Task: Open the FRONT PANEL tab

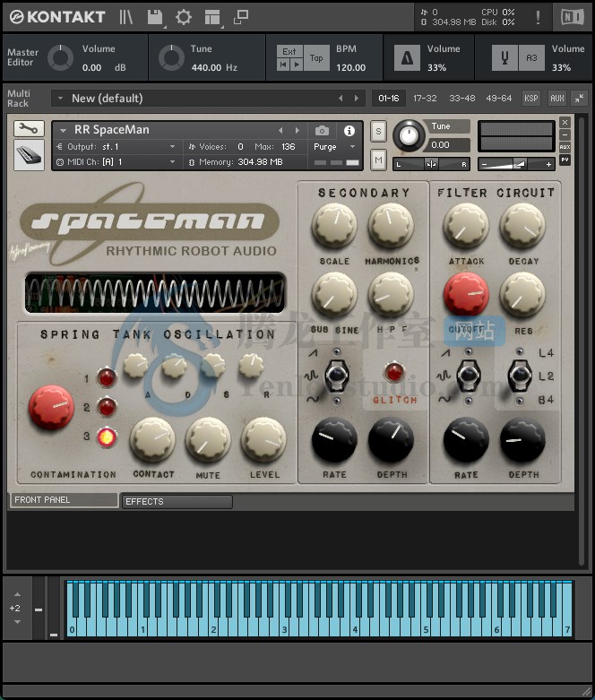Action: (64, 500)
